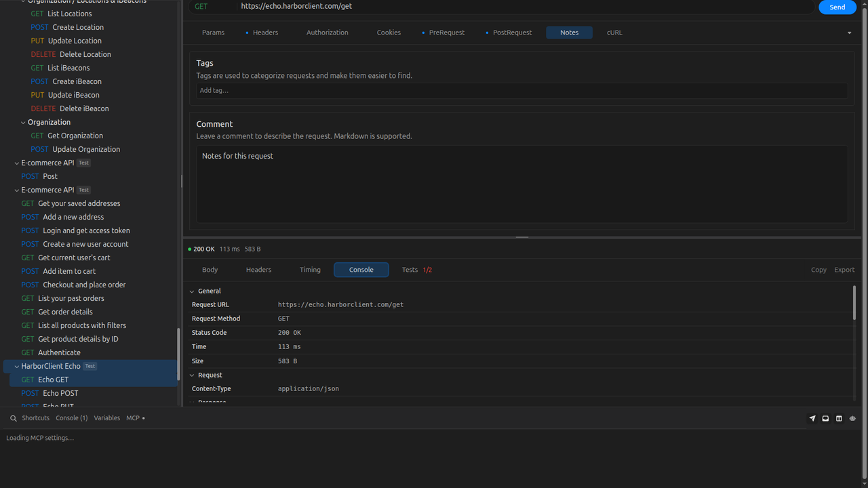The width and height of the screenshot is (868, 488).
Task: Click the blue Send button
Action: pos(837,7)
